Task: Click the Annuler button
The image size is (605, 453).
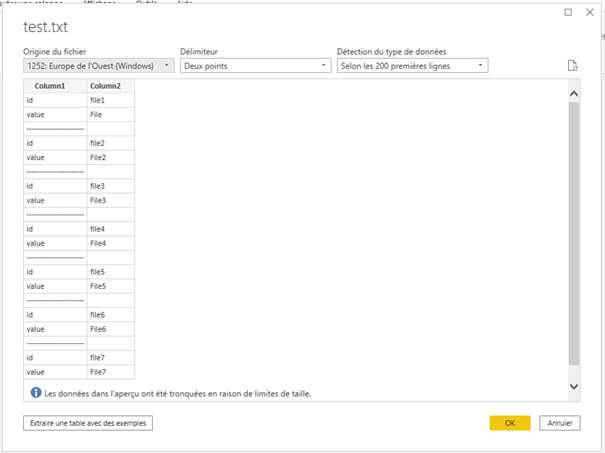Action: tap(560, 423)
